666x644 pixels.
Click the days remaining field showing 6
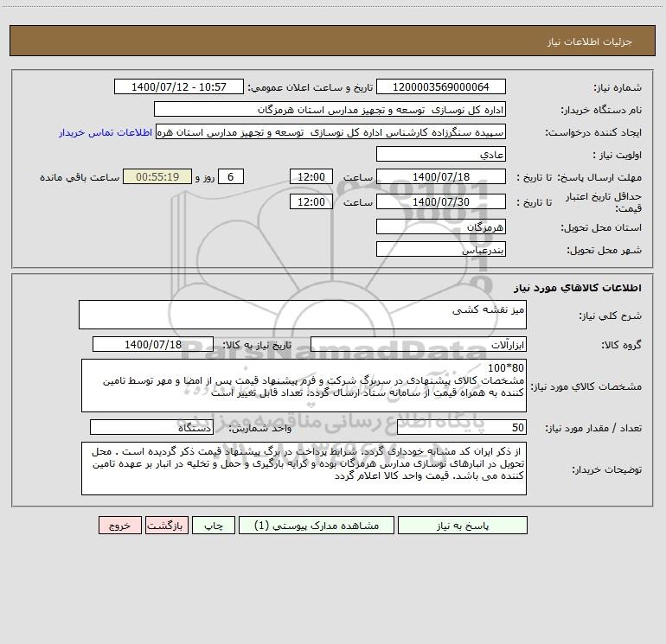[231, 176]
